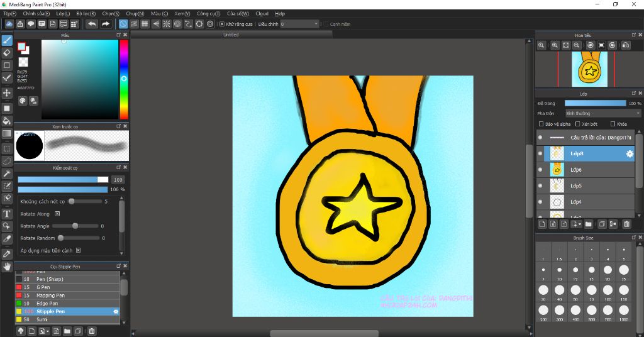Hide the Lớp5 layer visibility dot
Viewport: 644px width, 337px height.
(540, 185)
